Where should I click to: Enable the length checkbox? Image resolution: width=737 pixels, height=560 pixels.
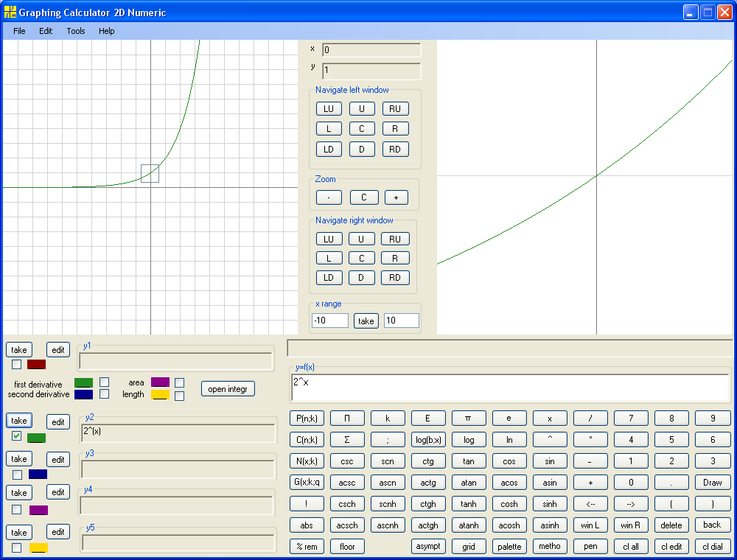(x=179, y=396)
